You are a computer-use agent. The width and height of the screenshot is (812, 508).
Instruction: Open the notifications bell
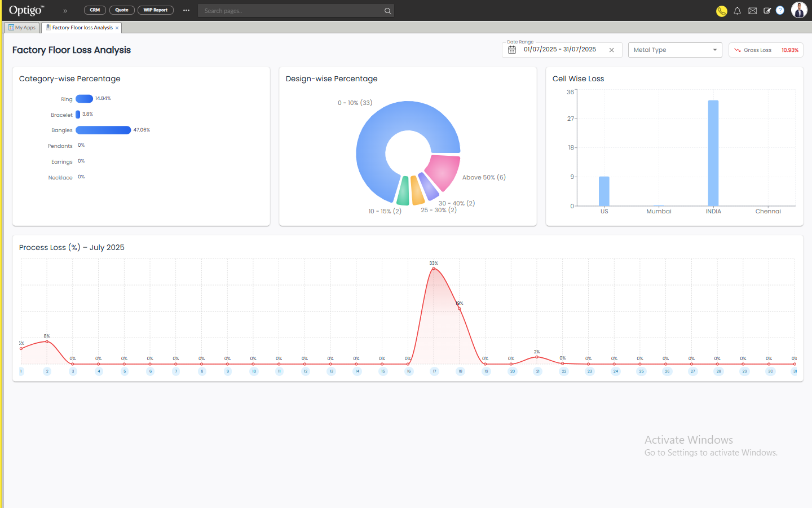pos(737,11)
